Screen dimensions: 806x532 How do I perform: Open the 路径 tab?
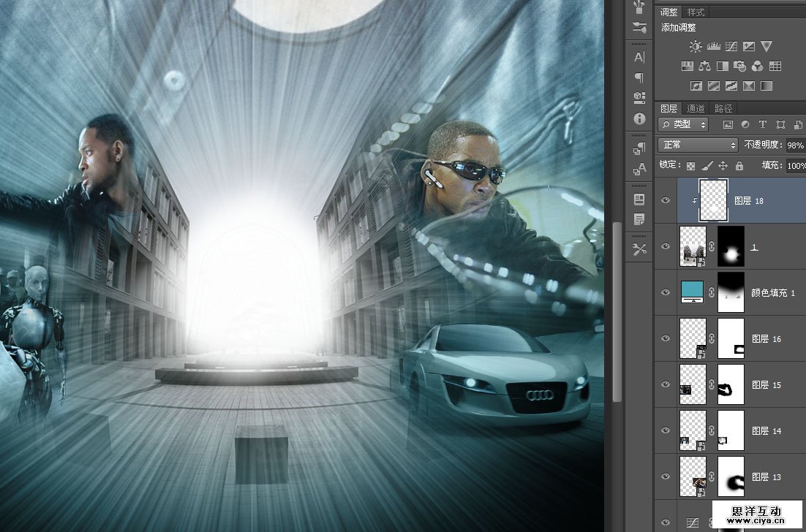[723, 108]
